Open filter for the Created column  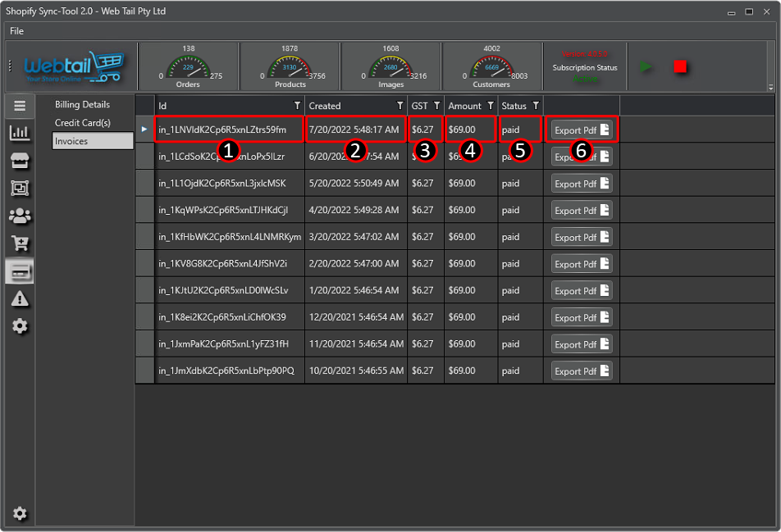tap(400, 106)
